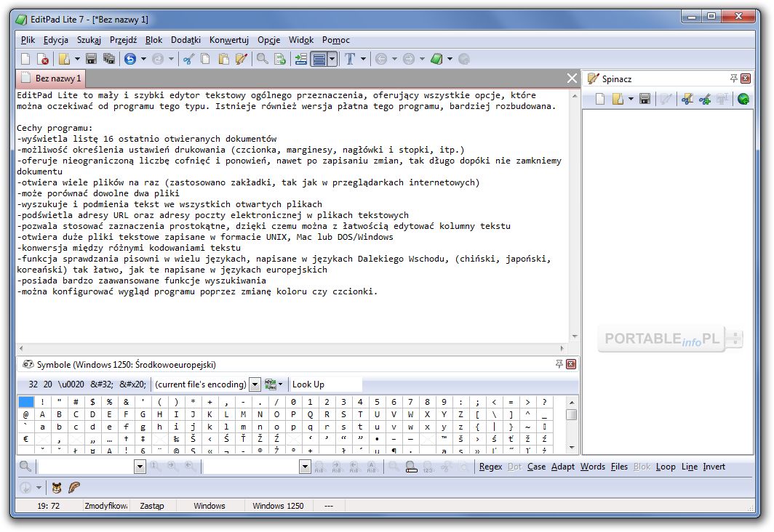Toggle the word wrap icon in toolbar
This screenshot has height=532, width=774.
click(319, 59)
